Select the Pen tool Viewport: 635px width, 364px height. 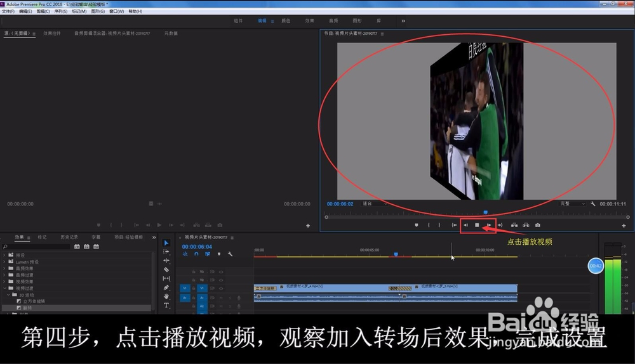click(x=166, y=287)
